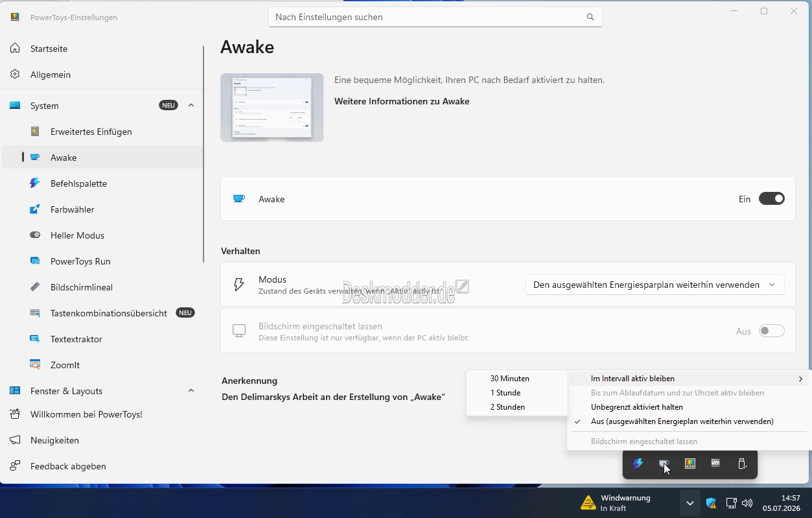Viewport: 812px width, 518px height.
Task: Click the Awake coffee cup sidebar icon
Action: 35,158
